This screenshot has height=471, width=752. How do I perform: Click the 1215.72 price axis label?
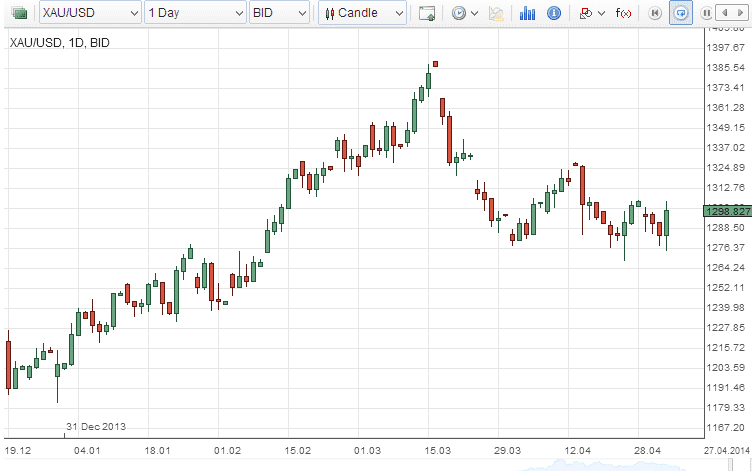(x=726, y=347)
